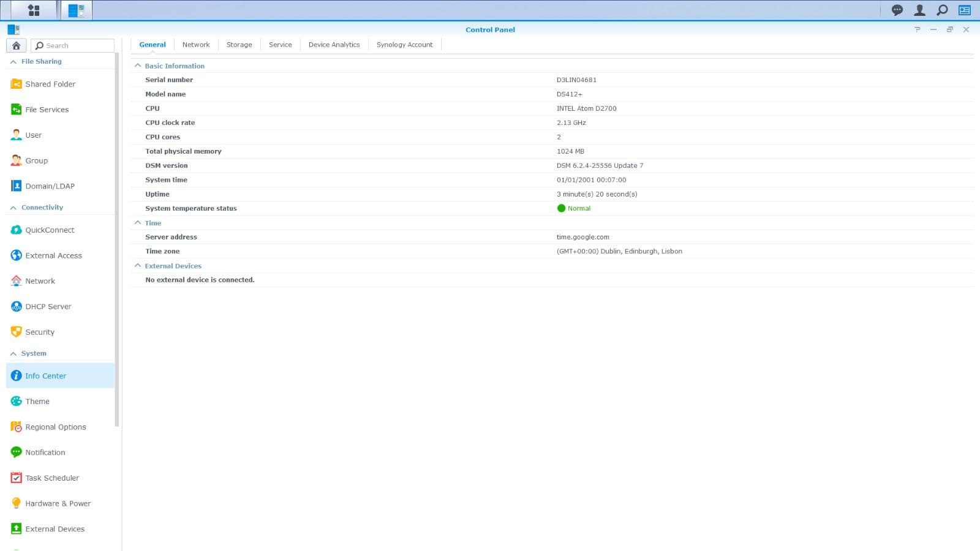Open Task Scheduler settings

tap(16, 478)
